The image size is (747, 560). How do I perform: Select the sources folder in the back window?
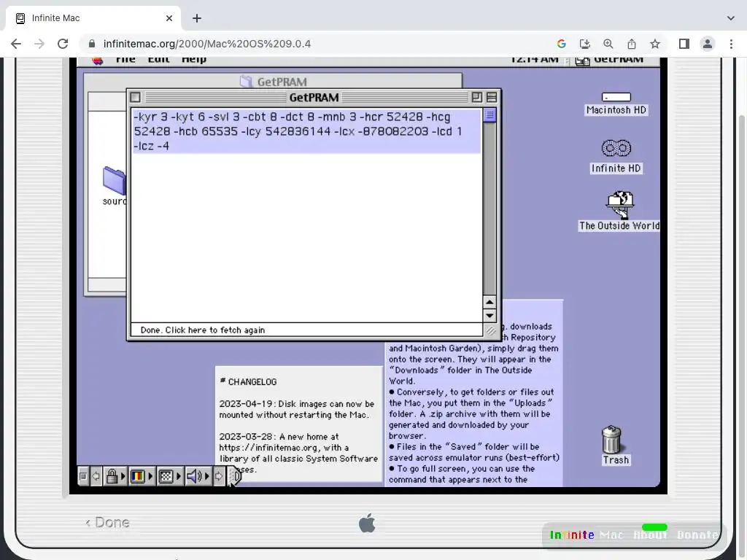pyautogui.click(x=115, y=186)
